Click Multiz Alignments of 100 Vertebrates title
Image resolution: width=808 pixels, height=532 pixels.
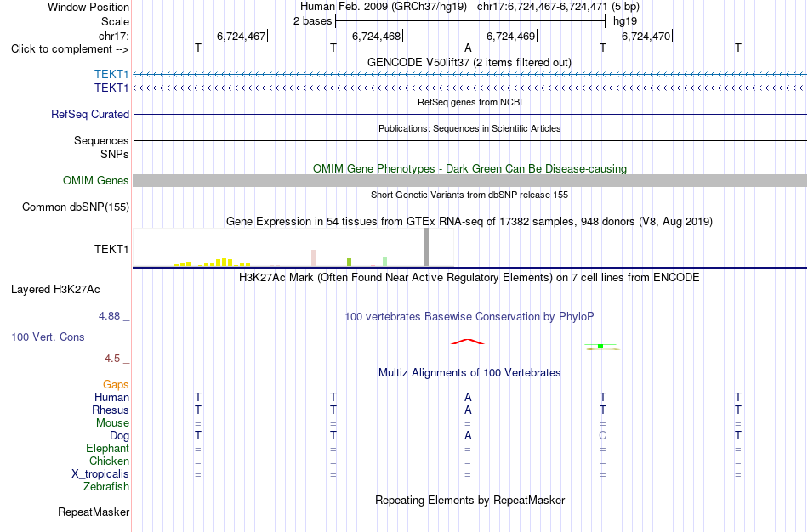tap(469, 373)
